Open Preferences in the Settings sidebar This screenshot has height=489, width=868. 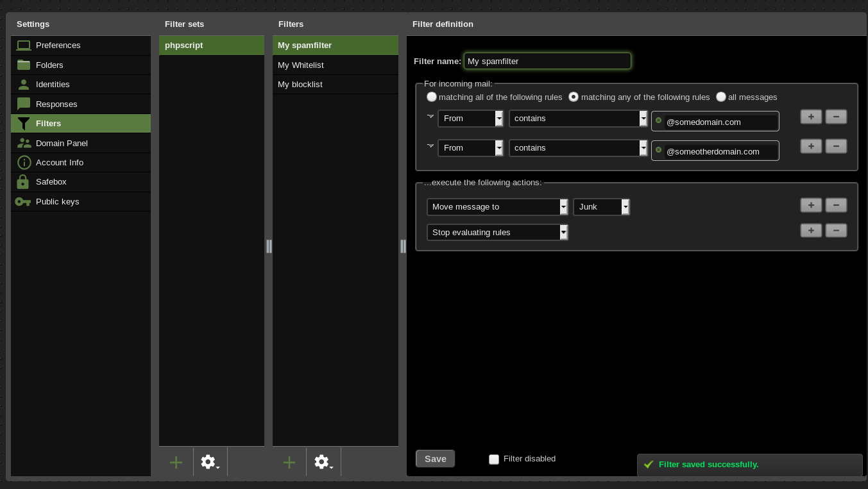coord(58,46)
